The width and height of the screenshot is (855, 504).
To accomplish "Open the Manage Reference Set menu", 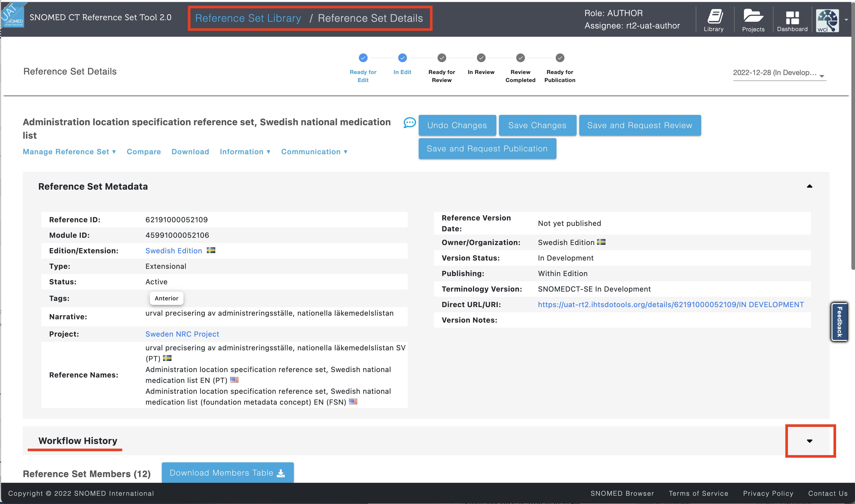I will click(69, 151).
